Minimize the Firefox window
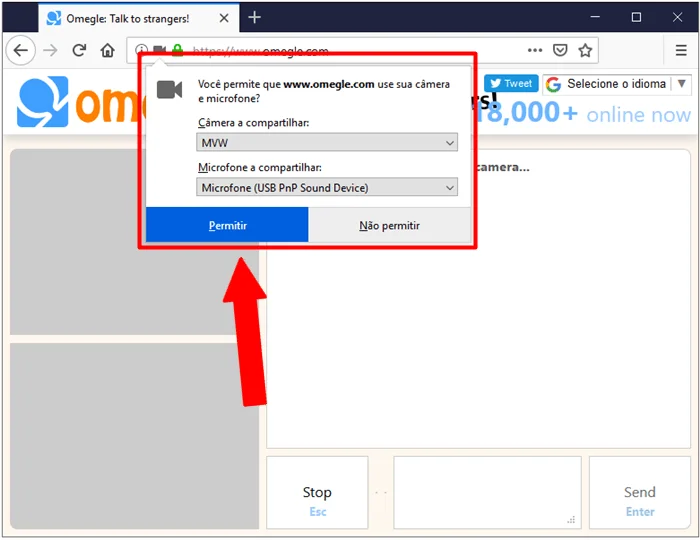Image resolution: width=700 pixels, height=540 pixels. coord(595,17)
